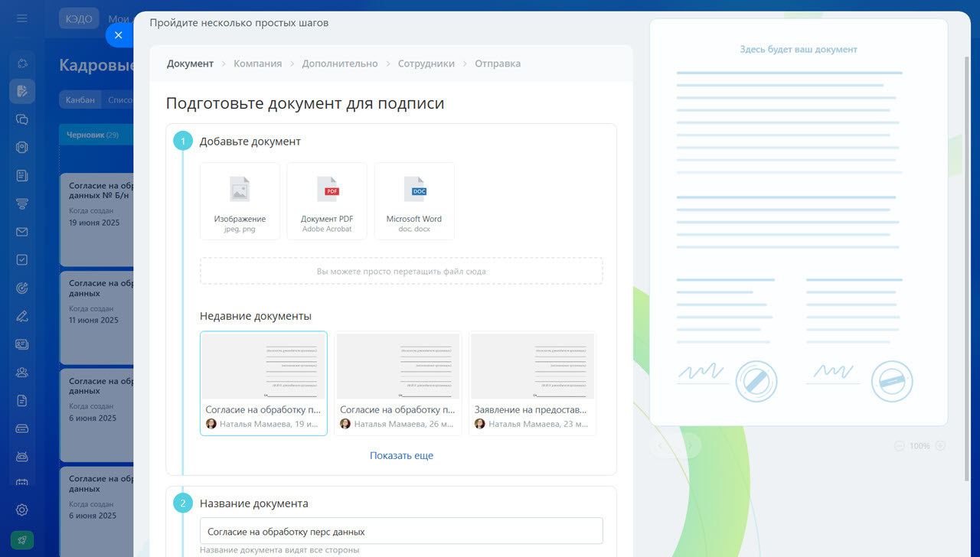Open the 11 июня 2025 draft card
Screen dimensions: 980x557
coord(97,318)
